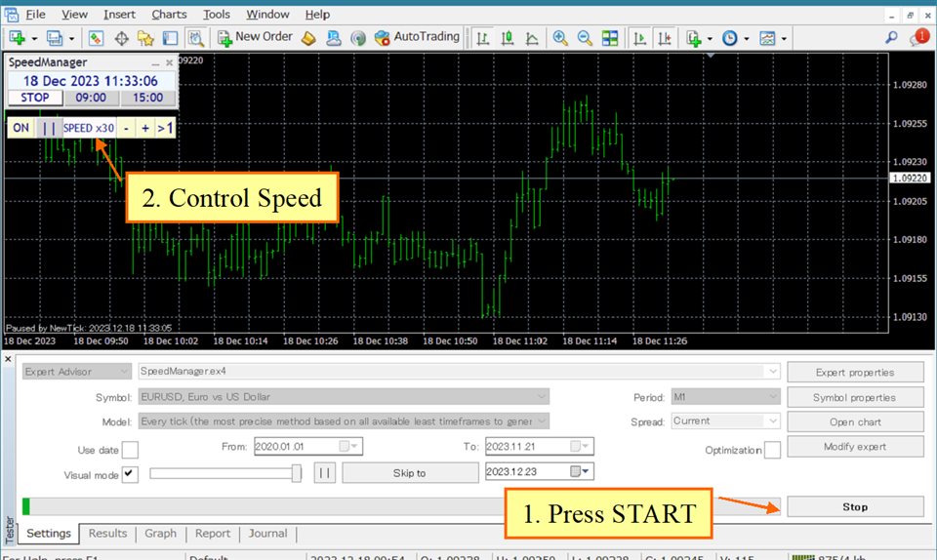Open a new chart window
This screenshot has height=560, width=937.
point(17,38)
